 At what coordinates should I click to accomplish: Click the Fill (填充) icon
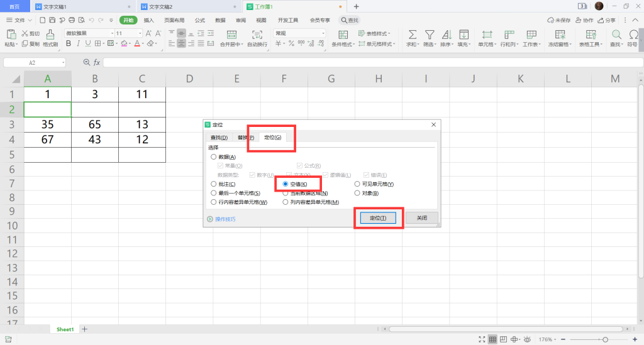464,35
